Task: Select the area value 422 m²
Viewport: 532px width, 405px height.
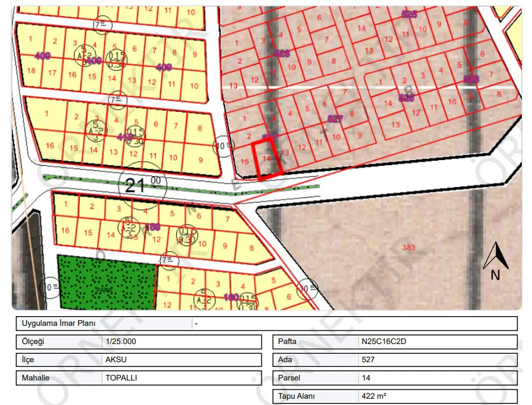Action: [374, 396]
